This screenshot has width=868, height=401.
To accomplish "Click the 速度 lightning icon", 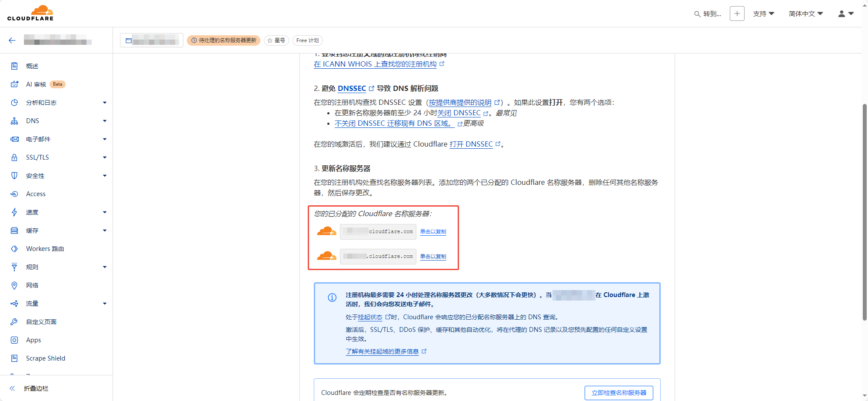I will (x=14, y=212).
